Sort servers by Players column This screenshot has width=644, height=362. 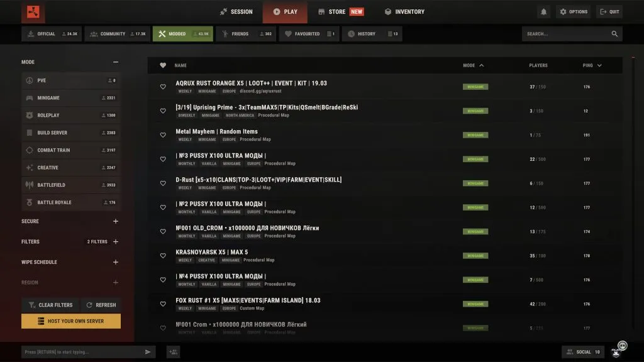[x=538, y=65]
